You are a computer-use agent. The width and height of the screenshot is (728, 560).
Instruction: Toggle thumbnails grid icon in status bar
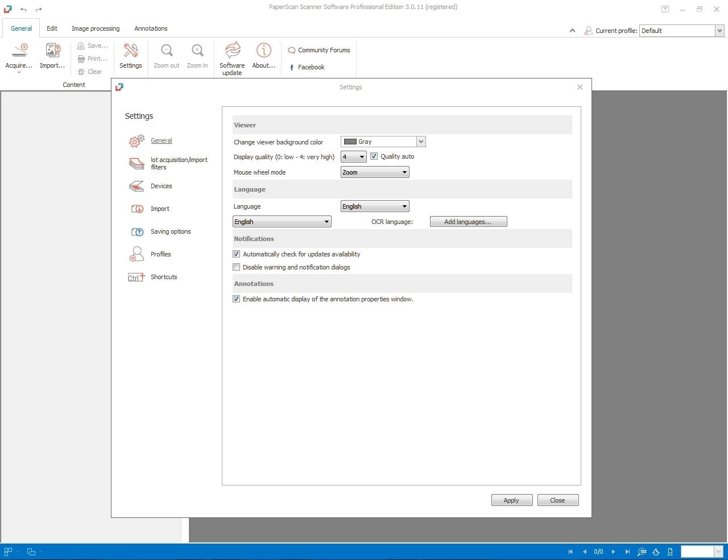[x=8, y=551]
